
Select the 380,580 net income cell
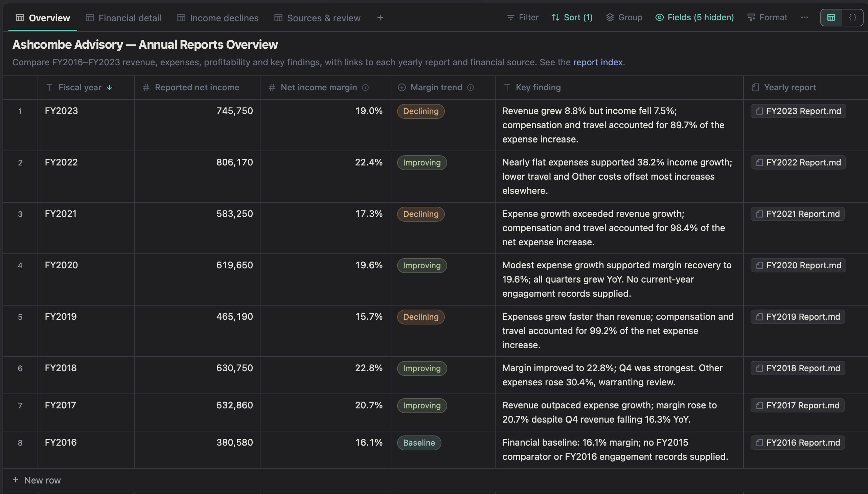click(197, 450)
